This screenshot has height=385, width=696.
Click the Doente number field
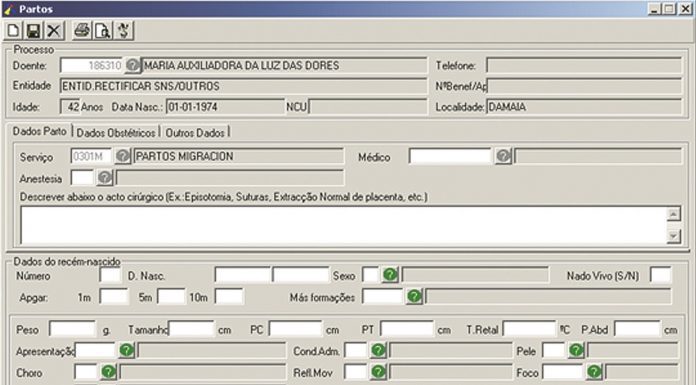(x=92, y=66)
